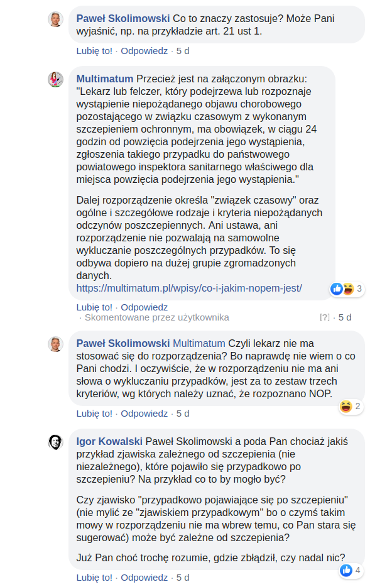
Task: Open like reaction count on Igor's comment
Action: click(351, 571)
